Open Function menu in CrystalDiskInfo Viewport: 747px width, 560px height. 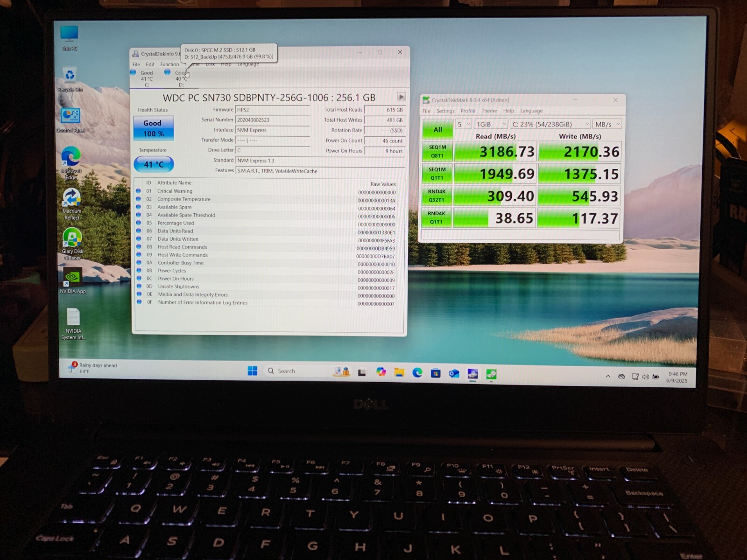(x=169, y=64)
